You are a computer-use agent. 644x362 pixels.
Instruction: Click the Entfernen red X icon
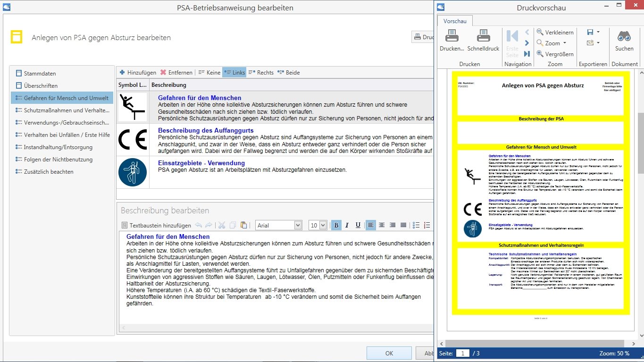coord(176,72)
